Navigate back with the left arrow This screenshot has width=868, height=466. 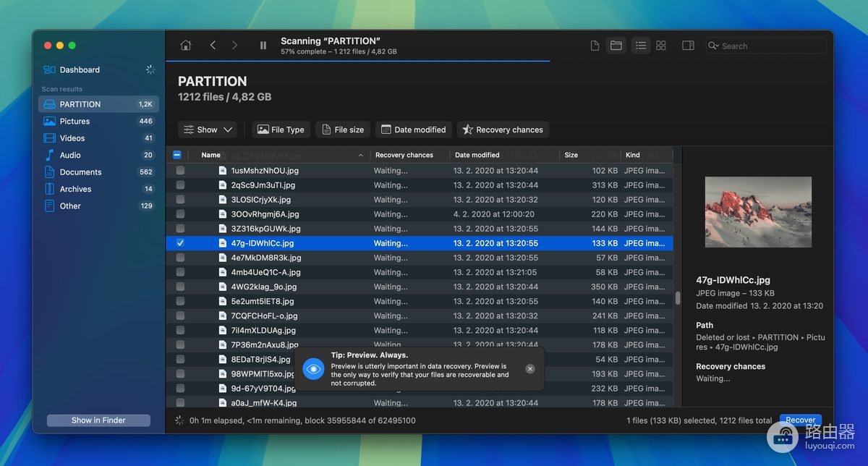(x=213, y=46)
